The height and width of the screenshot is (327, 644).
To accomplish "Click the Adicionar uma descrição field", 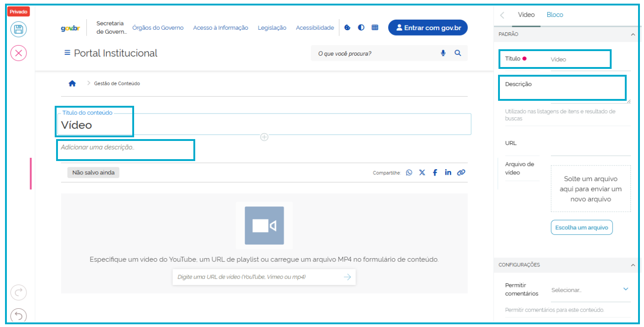I will tap(264, 147).
